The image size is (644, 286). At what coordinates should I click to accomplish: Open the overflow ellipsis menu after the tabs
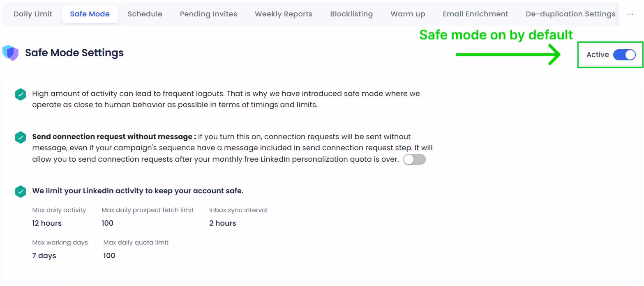[630, 14]
